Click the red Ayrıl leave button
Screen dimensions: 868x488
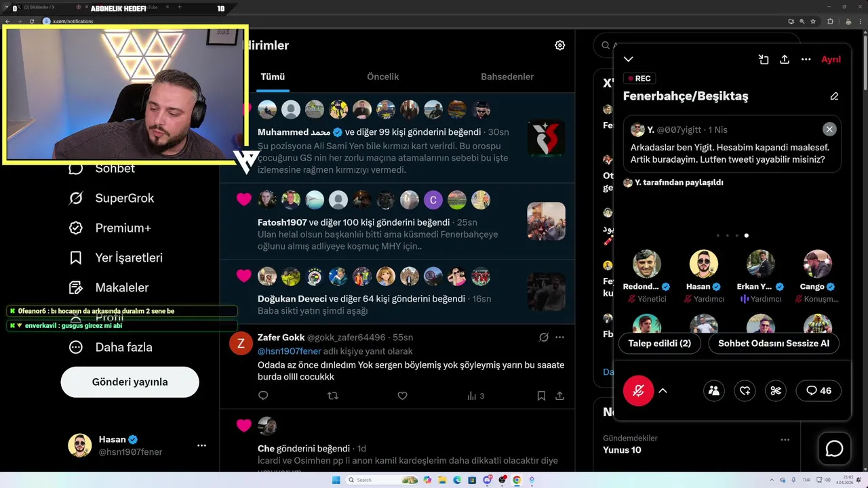(831, 60)
